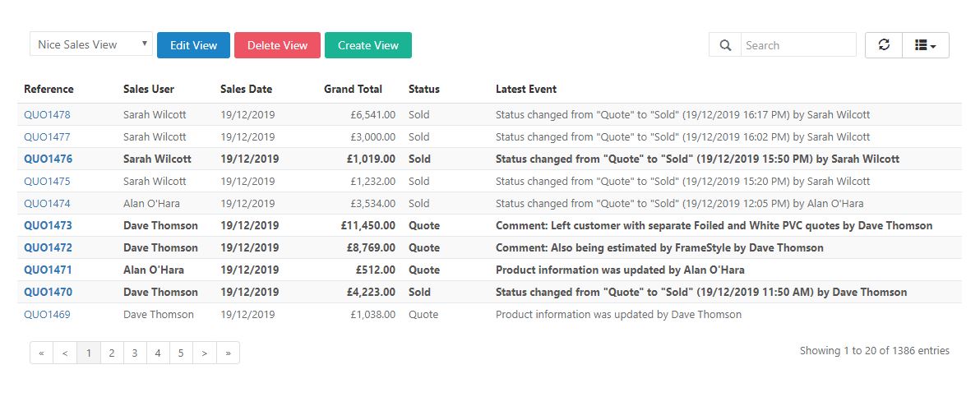Open the QUO1473 reference link

coord(49,225)
